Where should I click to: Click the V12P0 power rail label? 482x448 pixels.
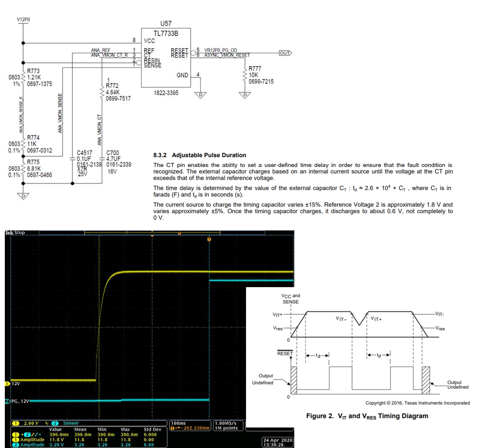coord(23,19)
